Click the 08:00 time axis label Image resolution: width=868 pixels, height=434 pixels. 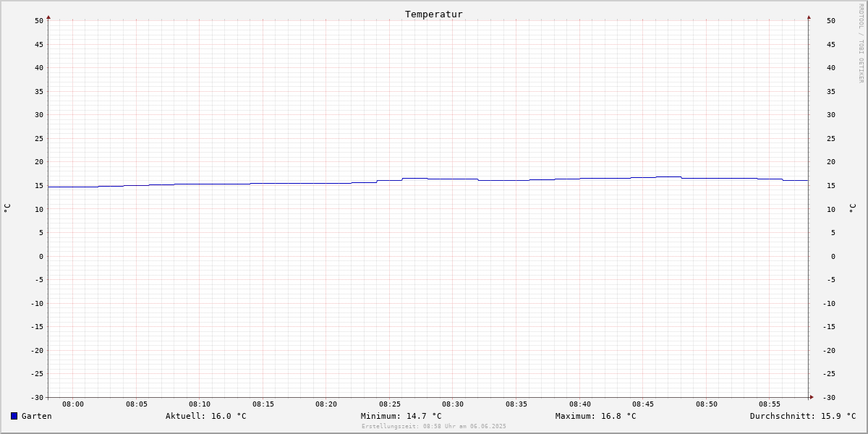pyautogui.click(x=73, y=404)
